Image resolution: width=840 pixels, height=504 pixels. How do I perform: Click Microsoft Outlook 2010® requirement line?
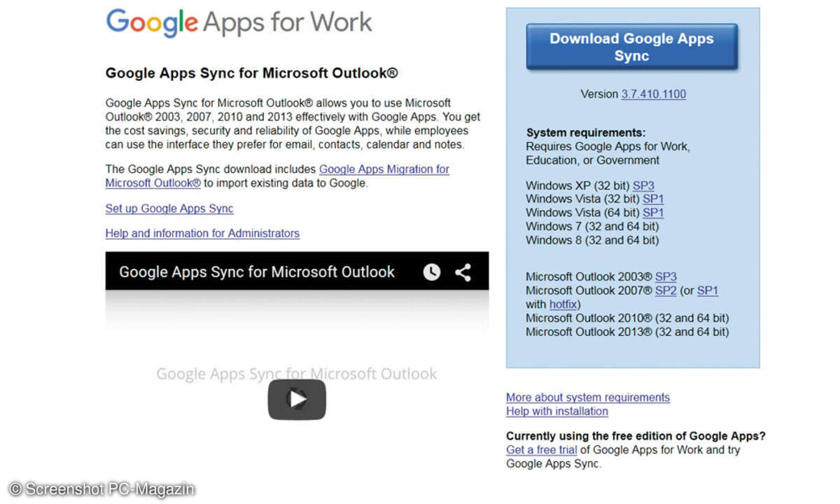coord(627,318)
